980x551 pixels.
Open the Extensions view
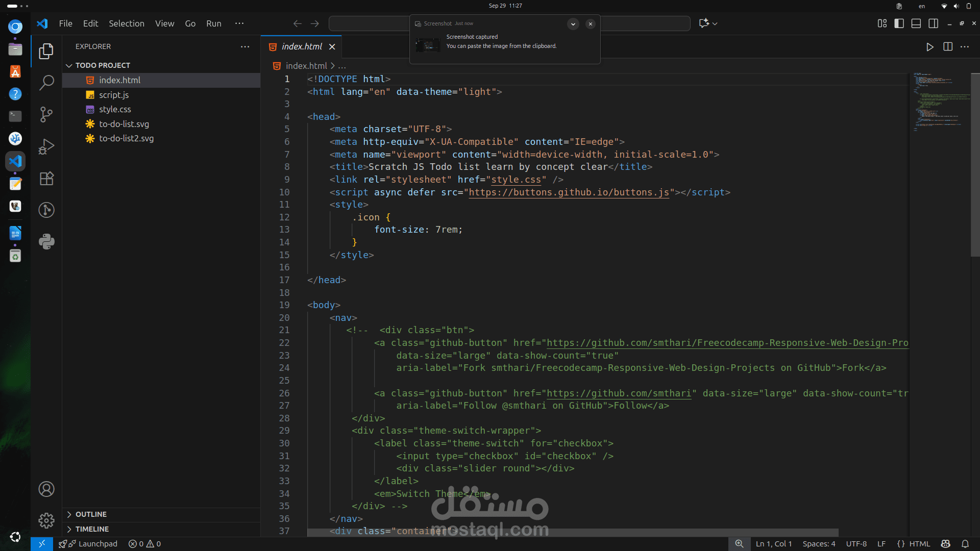tap(46, 179)
